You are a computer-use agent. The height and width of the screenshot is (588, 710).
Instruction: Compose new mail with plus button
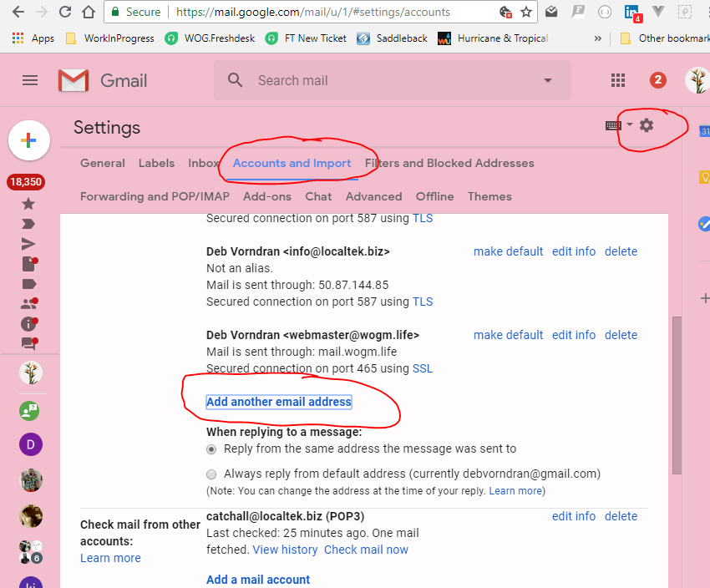tap(29, 140)
